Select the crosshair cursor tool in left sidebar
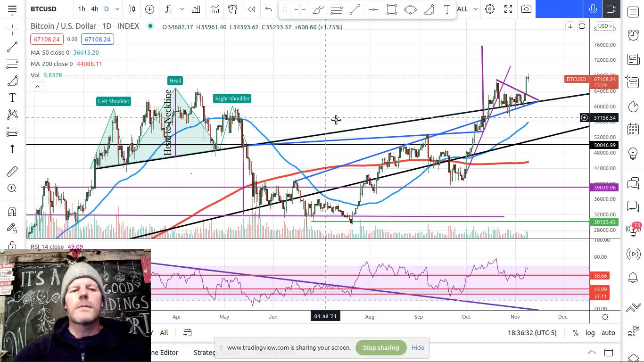 coord(12,30)
